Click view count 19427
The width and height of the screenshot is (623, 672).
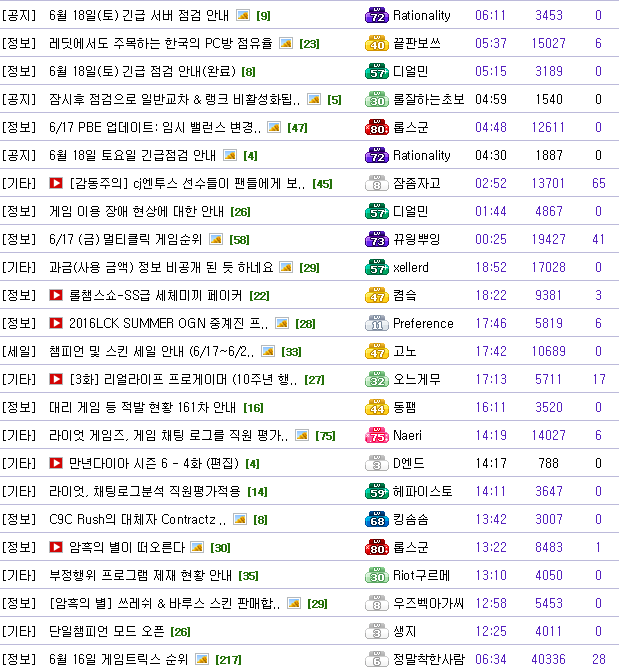click(x=548, y=239)
